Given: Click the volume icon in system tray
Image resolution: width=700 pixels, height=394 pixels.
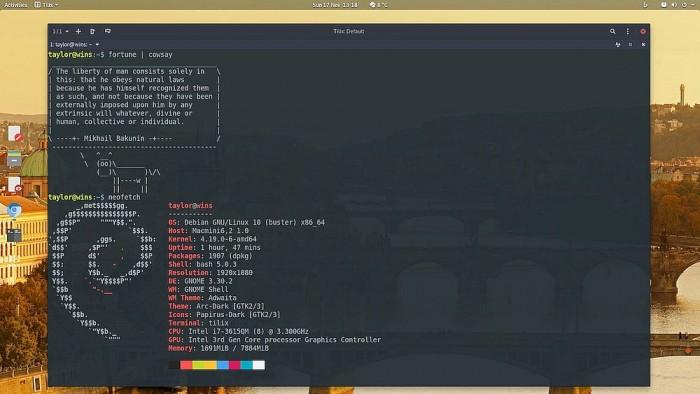Looking at the screenshot, I should click(674, 5).
